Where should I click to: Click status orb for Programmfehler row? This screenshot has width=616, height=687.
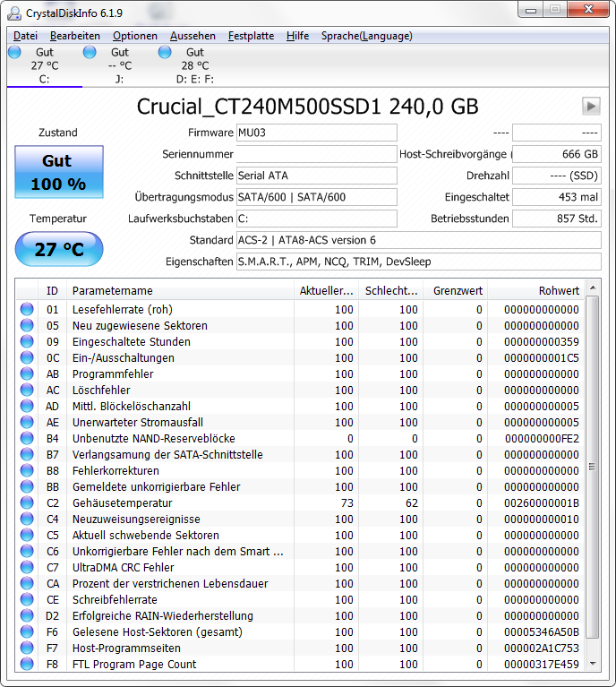point(27,374)
